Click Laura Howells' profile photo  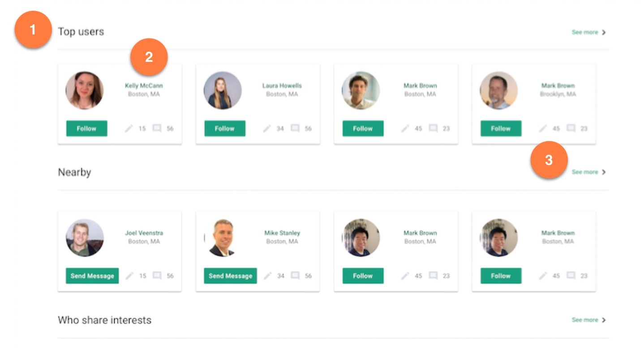(x=223, y=91)
